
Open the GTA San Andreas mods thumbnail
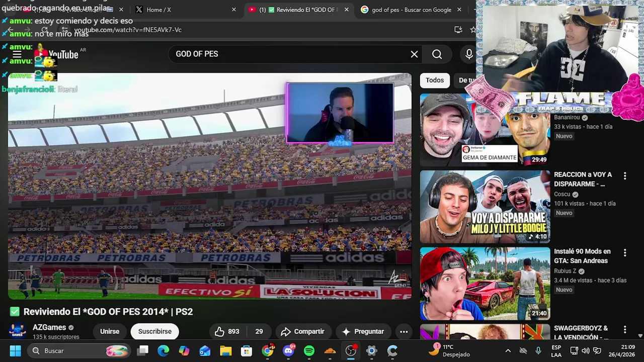pos(485,284)
